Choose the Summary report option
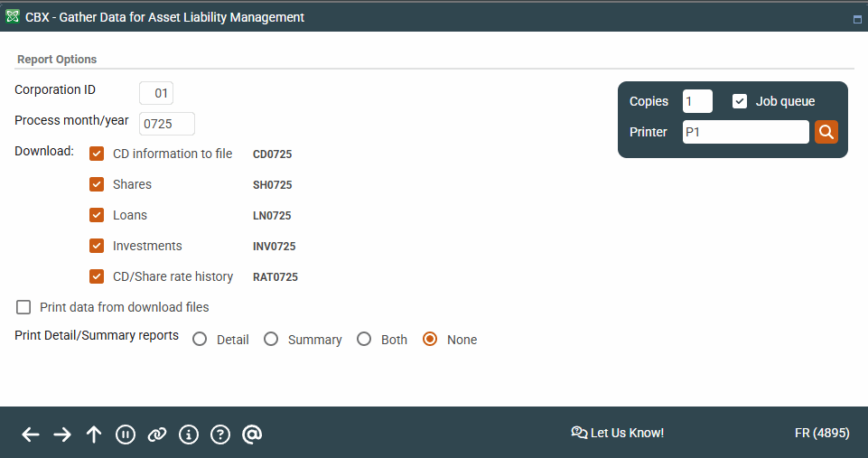The image size is (868, 458). pos(271,340)
